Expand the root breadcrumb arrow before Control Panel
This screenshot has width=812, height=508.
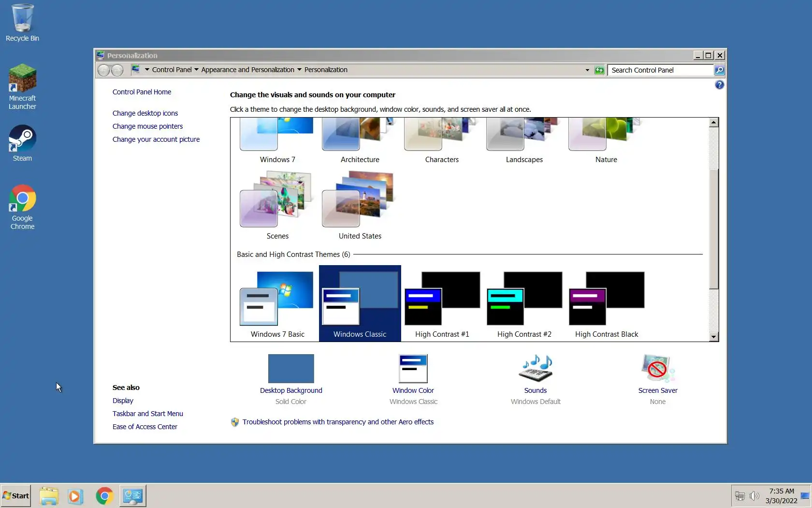coord(147,70)
